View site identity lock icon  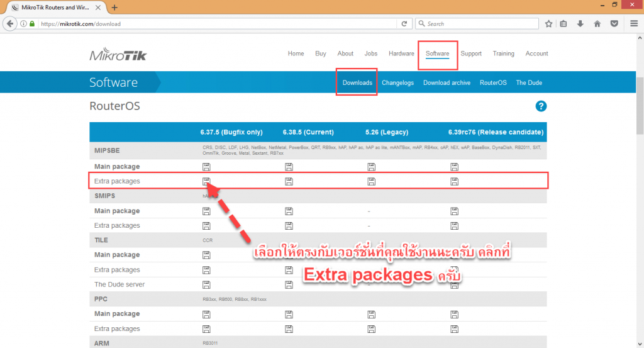(32, 24)
